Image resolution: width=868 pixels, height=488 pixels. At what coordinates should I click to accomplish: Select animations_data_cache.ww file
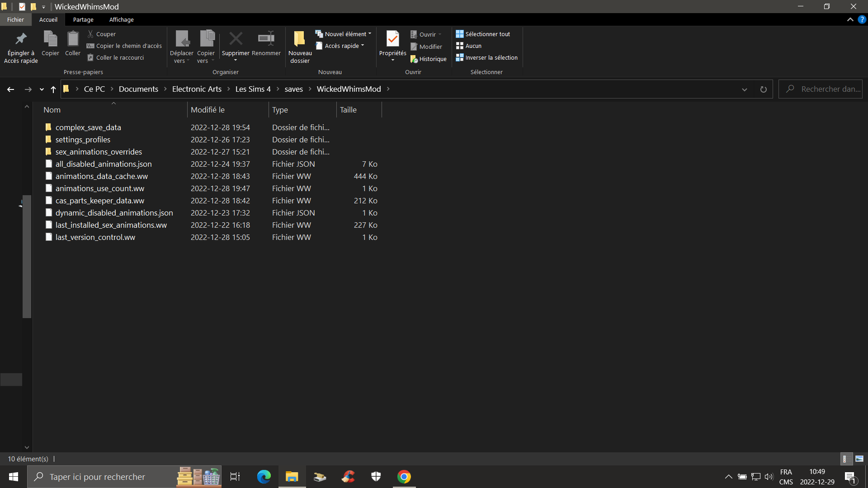point(102,176)
